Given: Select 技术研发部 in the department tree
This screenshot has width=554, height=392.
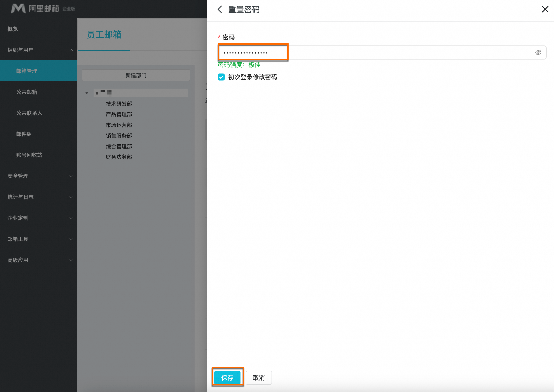Looking at the screenshot, I should click(x=119, y=104).
